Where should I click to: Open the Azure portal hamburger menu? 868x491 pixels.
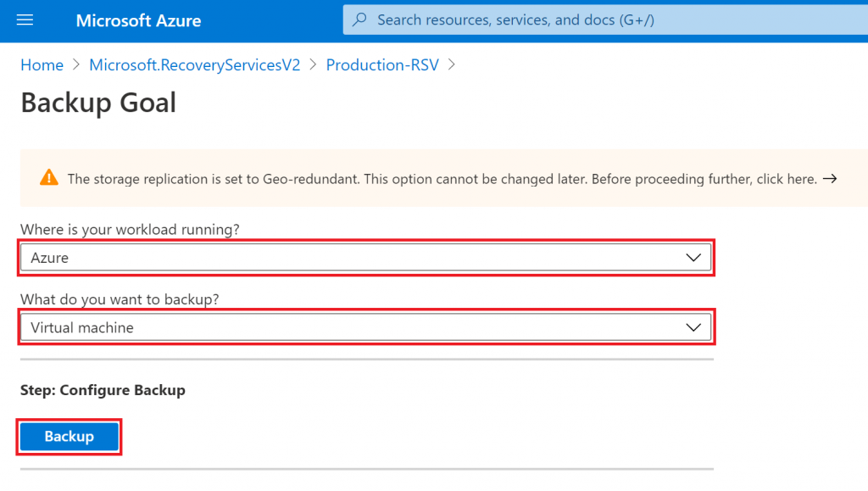pyautogui.click(x=24, y=20)
